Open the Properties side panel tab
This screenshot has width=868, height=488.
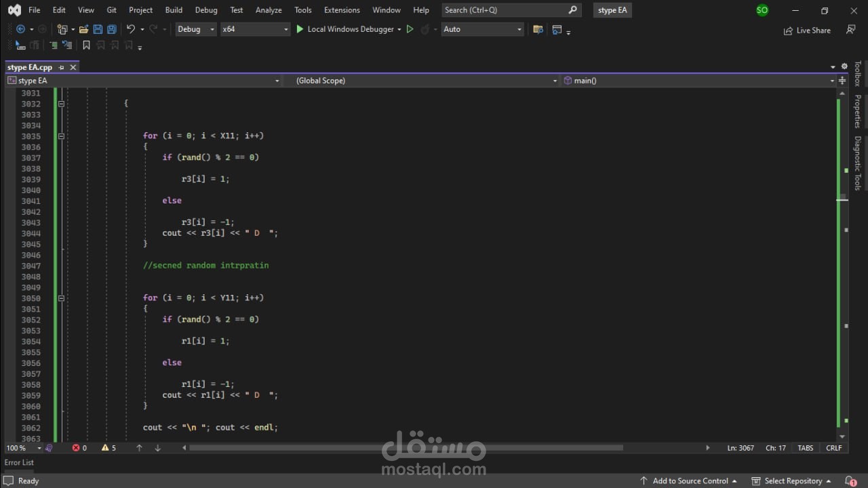coord(858,112)
